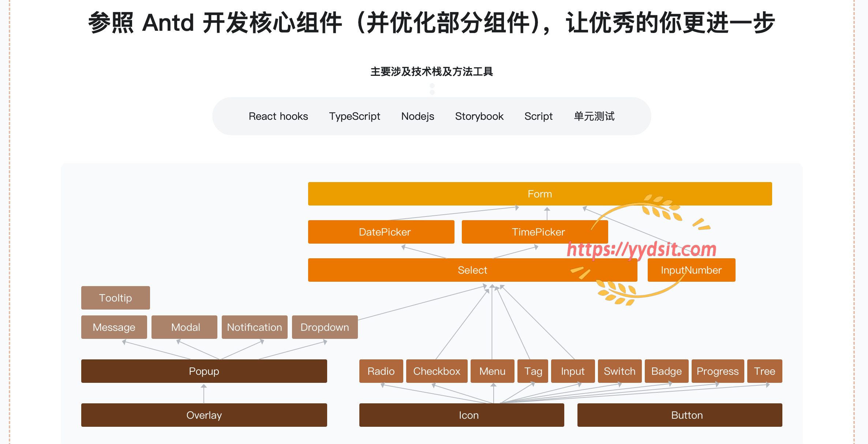Image resolution: width=868 pixels, height=444 pixels.
Task: Click the Overlay base block
Action: (x=204, y=415)
